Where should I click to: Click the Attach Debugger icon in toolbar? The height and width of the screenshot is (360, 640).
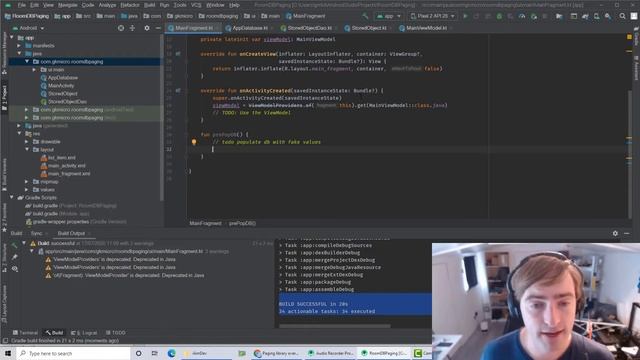[533, 16]
